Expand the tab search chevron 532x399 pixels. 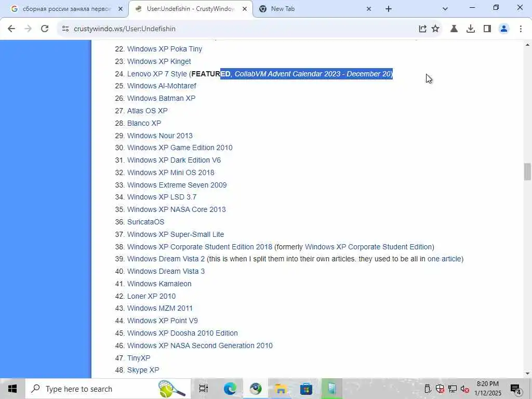pos(445,9)
